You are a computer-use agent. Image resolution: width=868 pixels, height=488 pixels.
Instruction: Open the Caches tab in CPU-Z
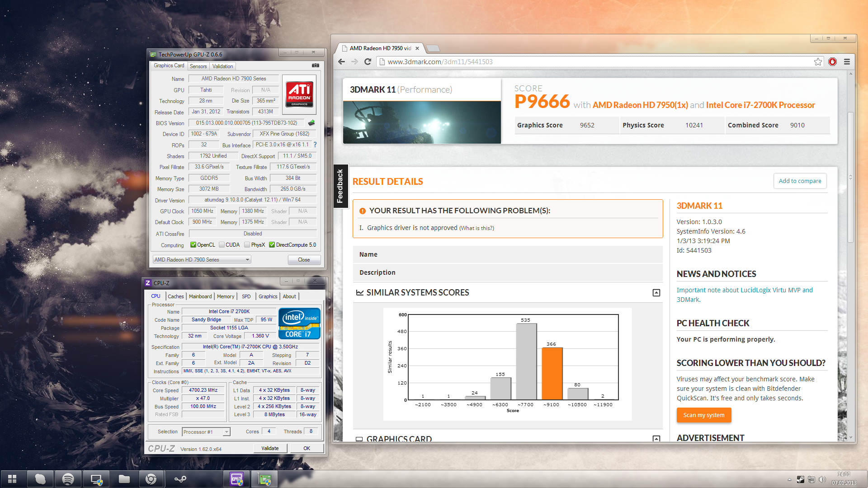pos(175,296)
